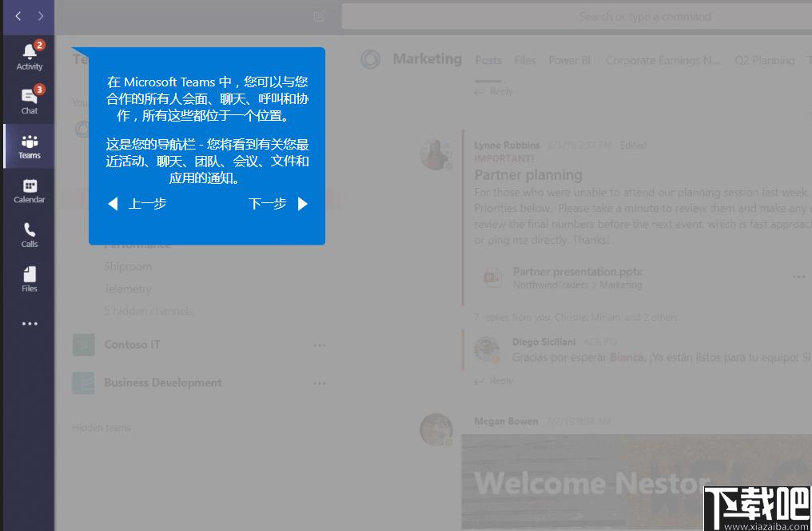The image size is (812, 531).
Task: Expand the Hidden teams section
Action: (101, 428)
